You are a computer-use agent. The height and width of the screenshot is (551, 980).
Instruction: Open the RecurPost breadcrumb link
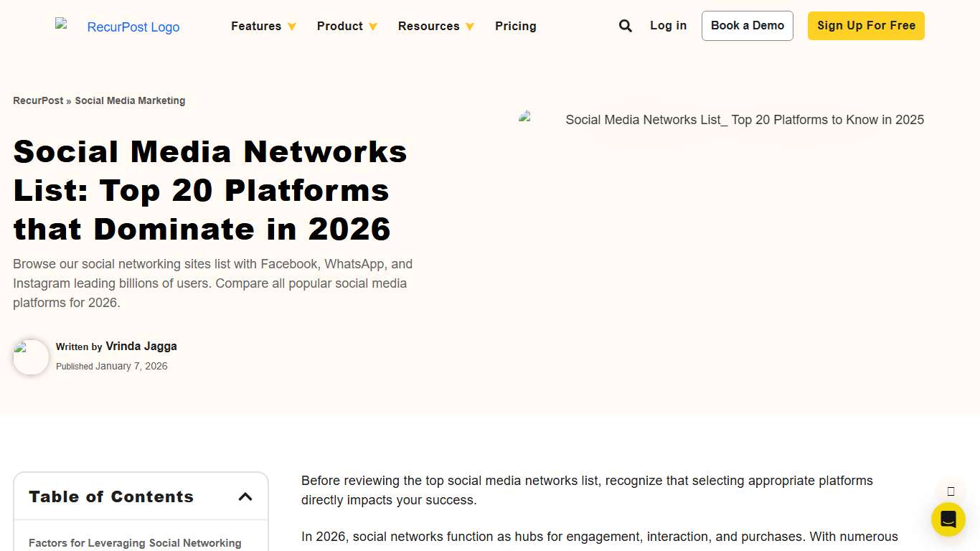click(37, 100)
